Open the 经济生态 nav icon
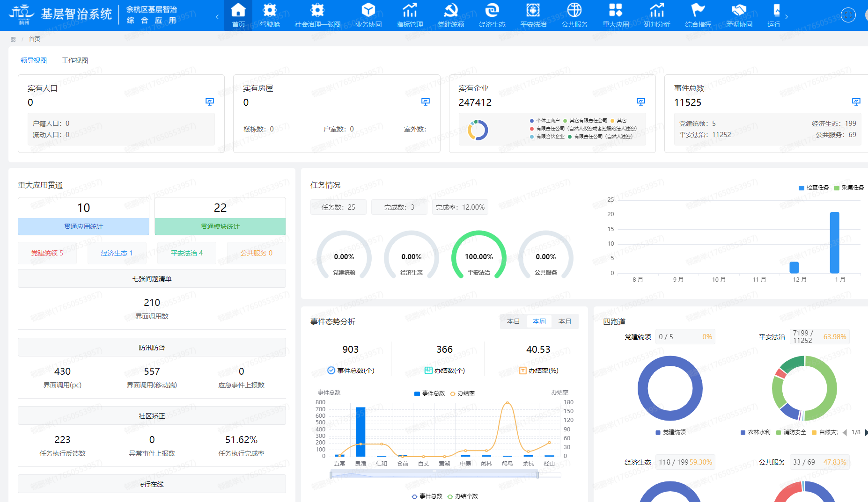 [x=492, y=10]
